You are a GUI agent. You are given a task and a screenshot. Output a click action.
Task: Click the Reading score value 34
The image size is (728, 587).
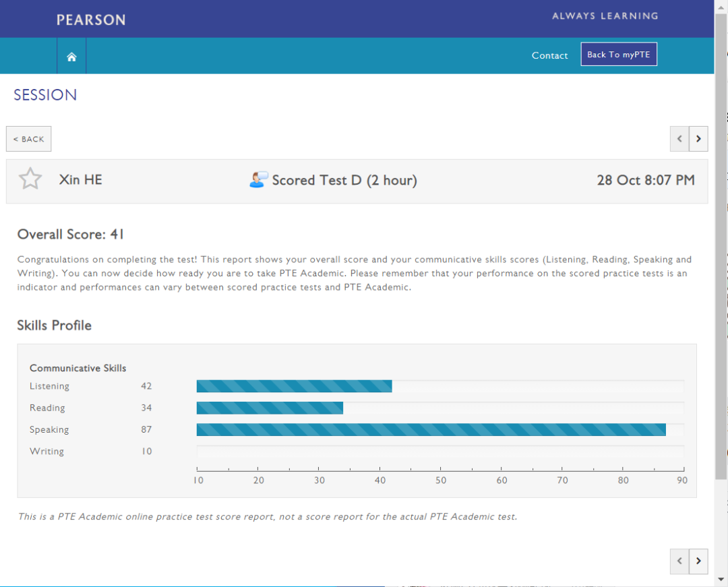click(146, 408)
